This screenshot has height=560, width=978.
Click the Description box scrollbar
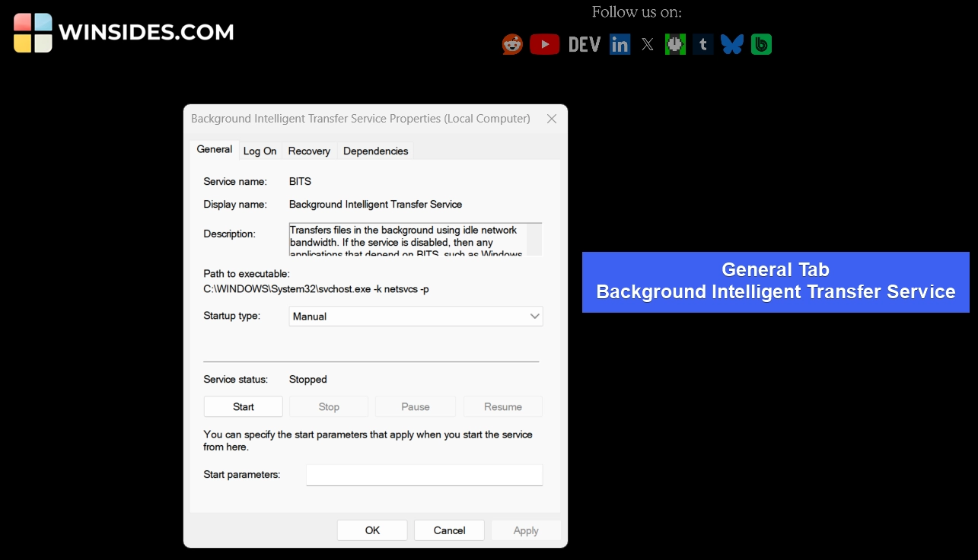(x=534, y=239)
